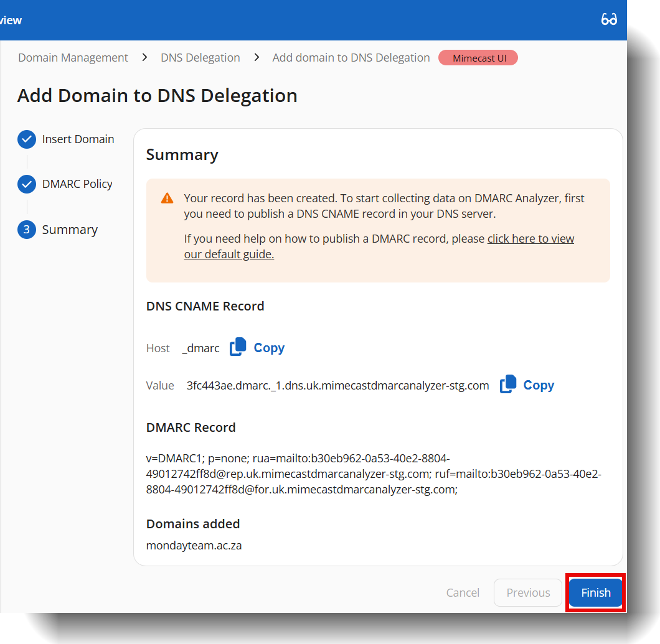Click the warning triangle icon
Image resolution: width=660 pixels, height=644 pixels.
point(166,197)
